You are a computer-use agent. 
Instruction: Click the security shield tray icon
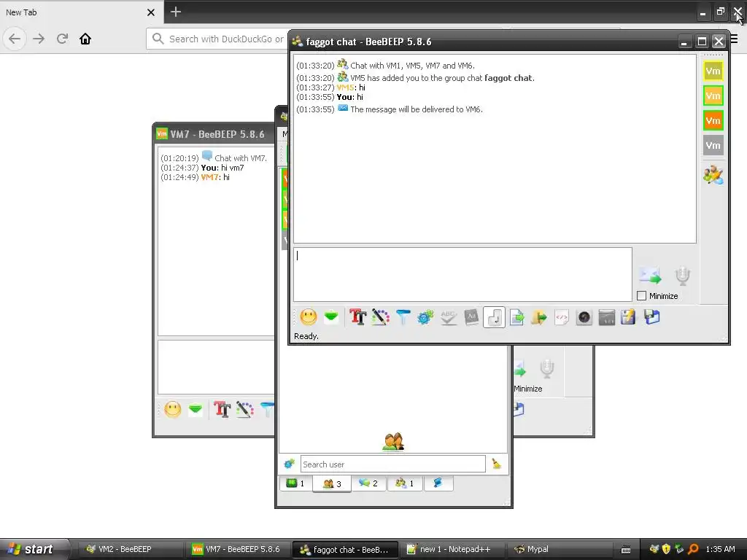click(x=667, y=549)
